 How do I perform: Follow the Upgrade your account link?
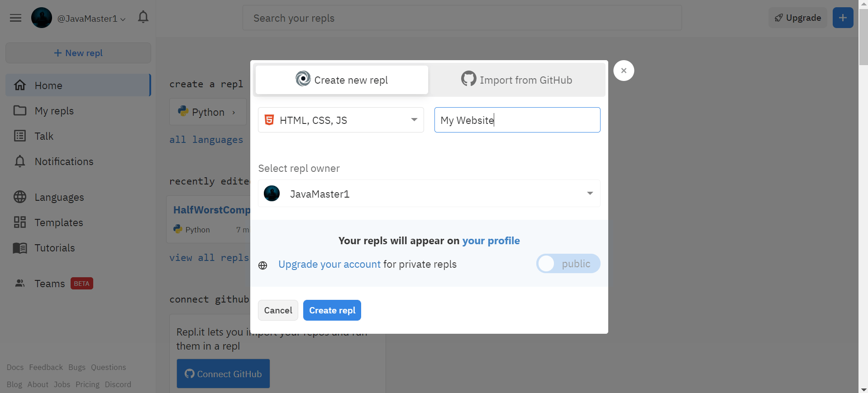tap(329, 264)
